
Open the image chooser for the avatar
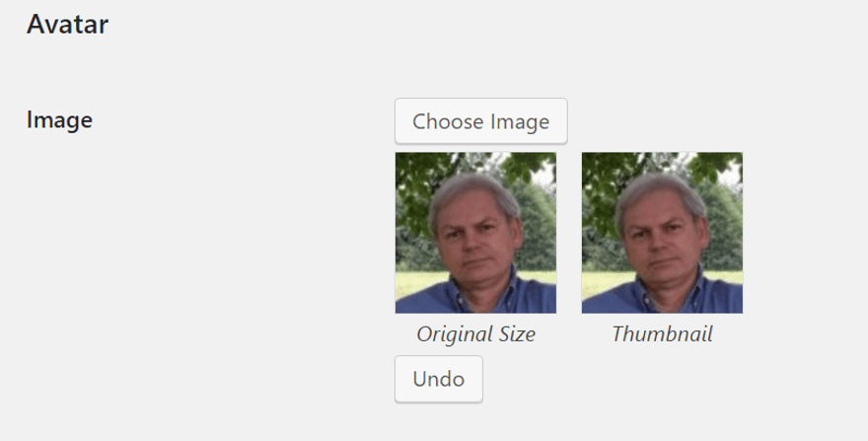[480, 121]
